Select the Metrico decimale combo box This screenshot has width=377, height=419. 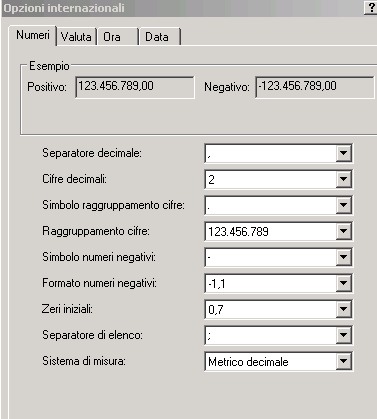278,361
